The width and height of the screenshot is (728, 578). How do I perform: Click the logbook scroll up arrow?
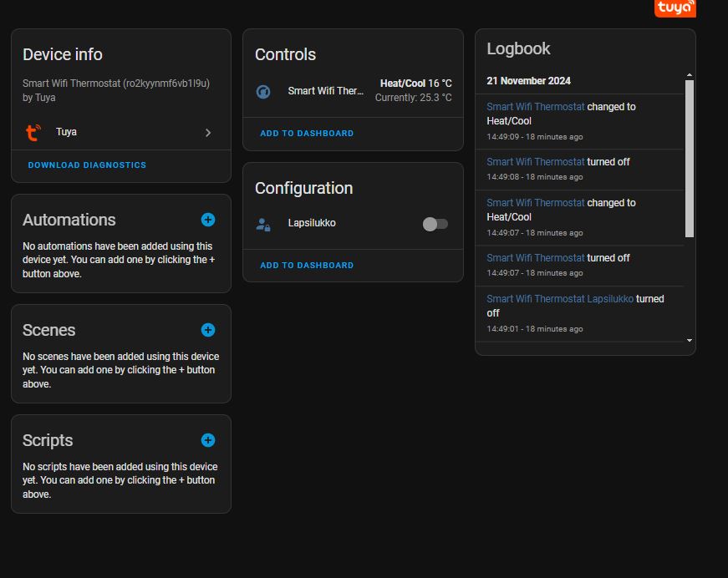tap(690, 75)
